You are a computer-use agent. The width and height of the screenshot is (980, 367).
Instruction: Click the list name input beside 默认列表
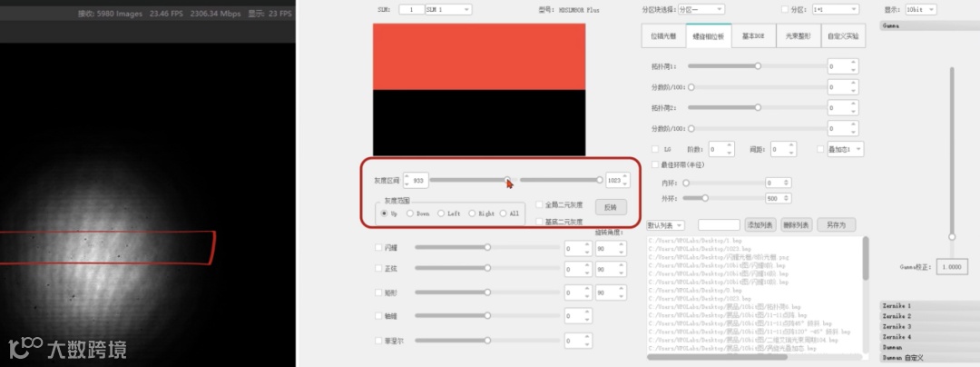point(719,225)
